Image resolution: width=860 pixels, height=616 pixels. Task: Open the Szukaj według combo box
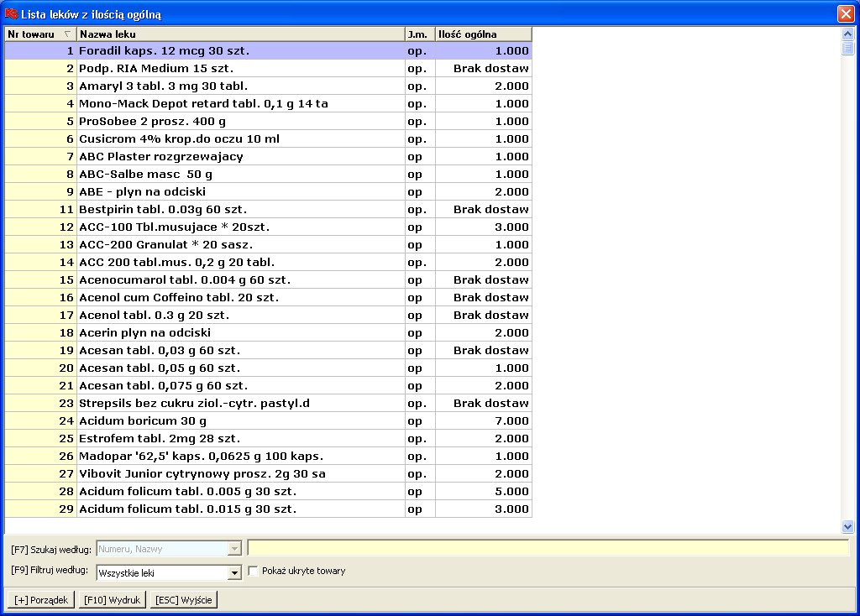[x=234, y=549]
